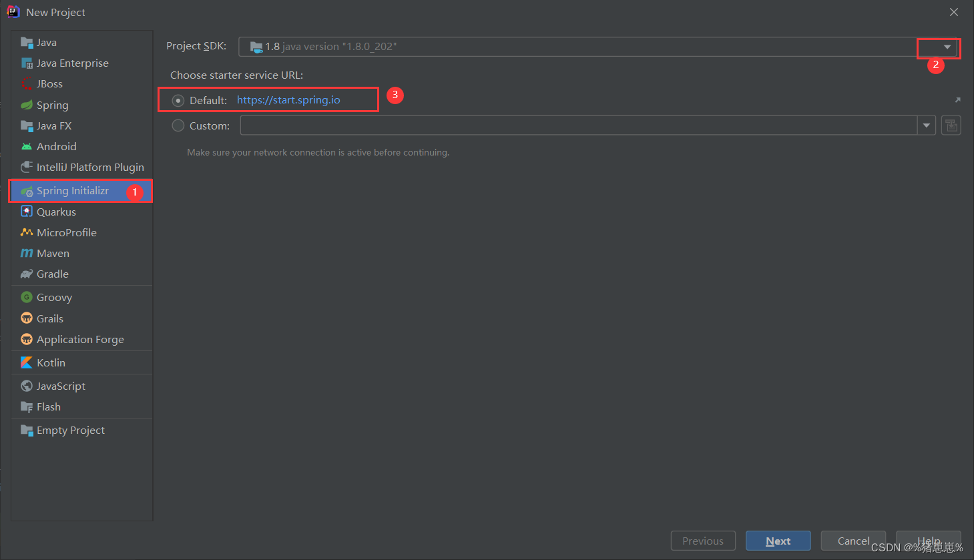
Task: Click the Cancel button
Action: tap(853, 541)
